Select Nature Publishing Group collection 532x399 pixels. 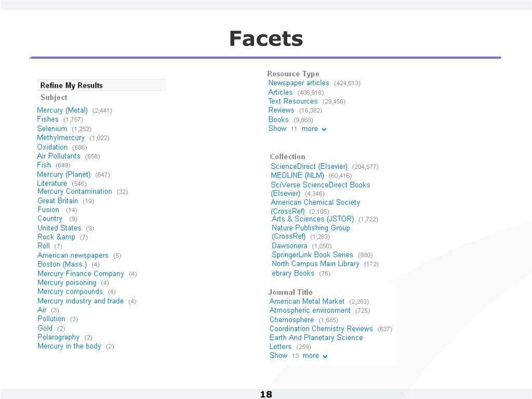pos(311,232)
